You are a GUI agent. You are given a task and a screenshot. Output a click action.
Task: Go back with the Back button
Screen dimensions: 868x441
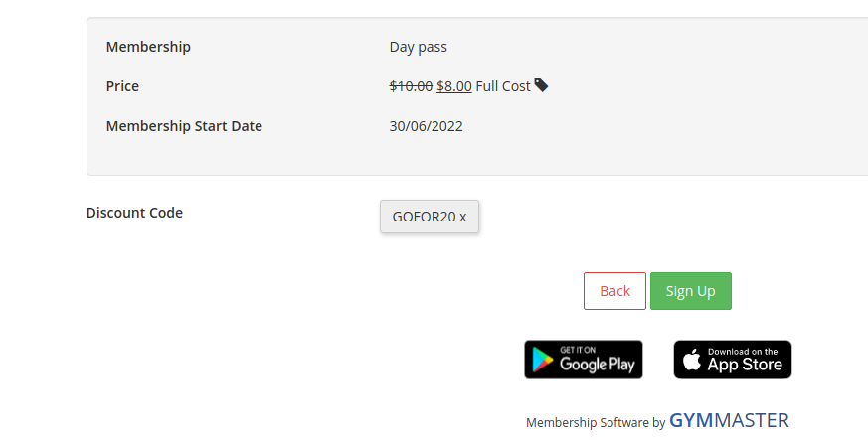(x=614, y=291)
